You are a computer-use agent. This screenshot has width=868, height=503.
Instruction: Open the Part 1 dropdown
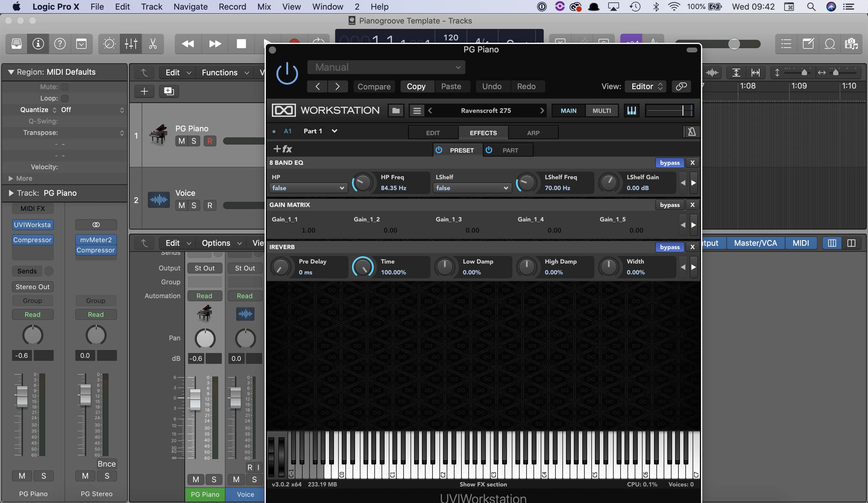(320, 131)
